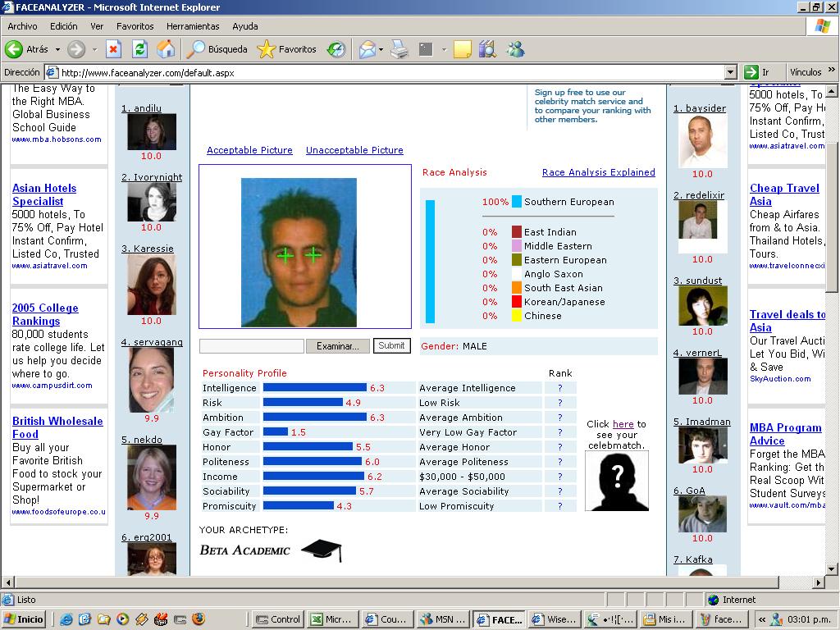
Task: Launch the Messenger people icon in toolbar
Action: pos(515,49)
